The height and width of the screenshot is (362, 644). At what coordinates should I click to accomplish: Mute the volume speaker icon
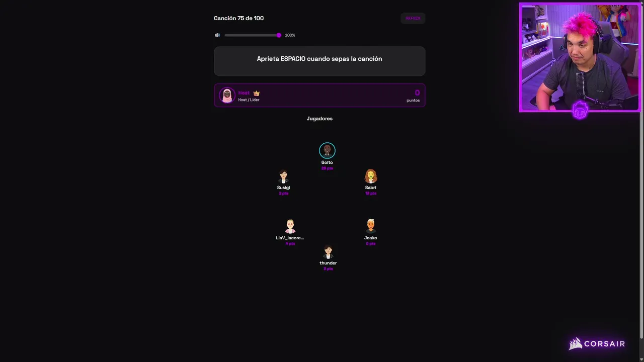coord(217,35)
